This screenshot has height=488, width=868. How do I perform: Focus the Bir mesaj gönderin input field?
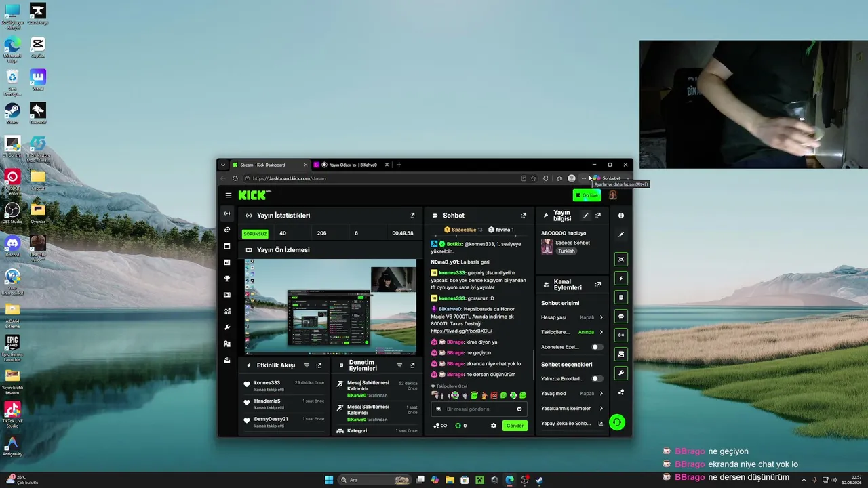click(479, 409)
